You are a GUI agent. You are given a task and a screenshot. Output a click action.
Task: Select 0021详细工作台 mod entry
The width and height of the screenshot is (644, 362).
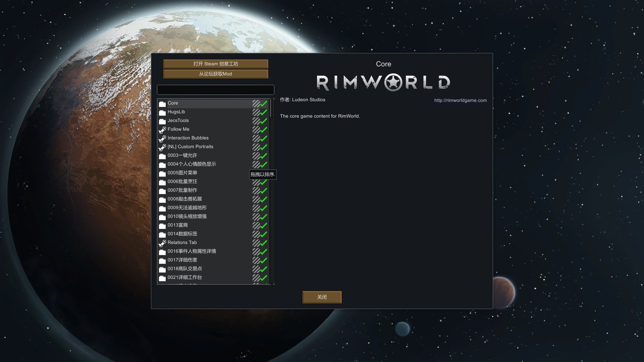tap(213, 278)
